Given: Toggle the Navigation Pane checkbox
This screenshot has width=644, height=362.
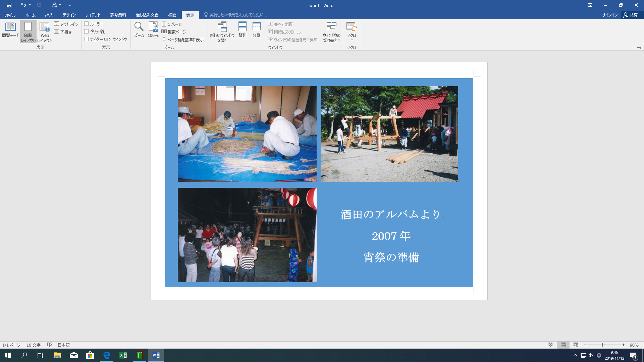Looking at the screenshot, I should pos(86,39).
